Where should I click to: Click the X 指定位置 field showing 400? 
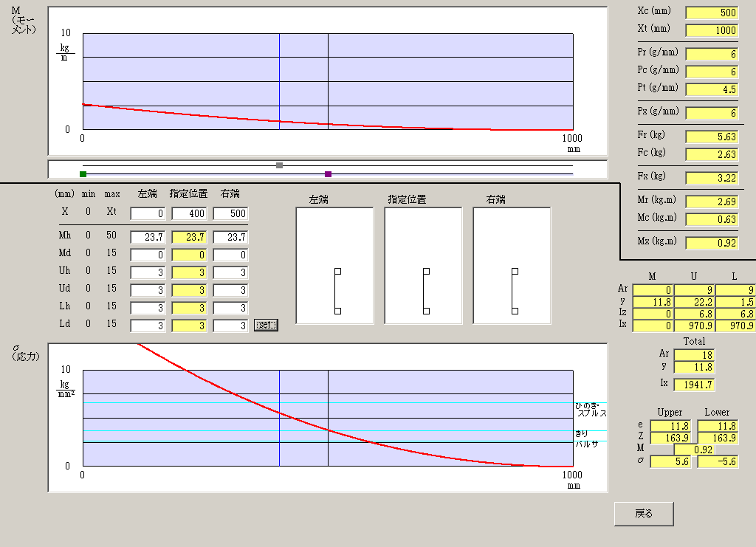pos(189,214)
